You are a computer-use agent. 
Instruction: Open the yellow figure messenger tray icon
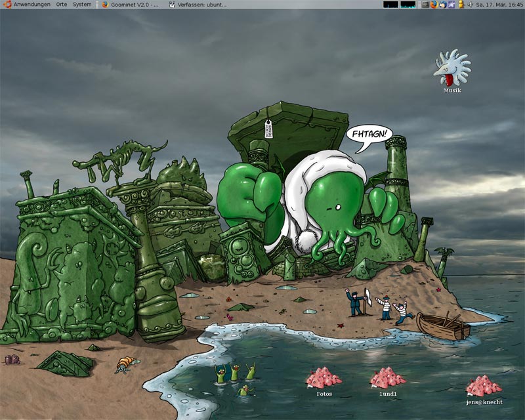461,5
